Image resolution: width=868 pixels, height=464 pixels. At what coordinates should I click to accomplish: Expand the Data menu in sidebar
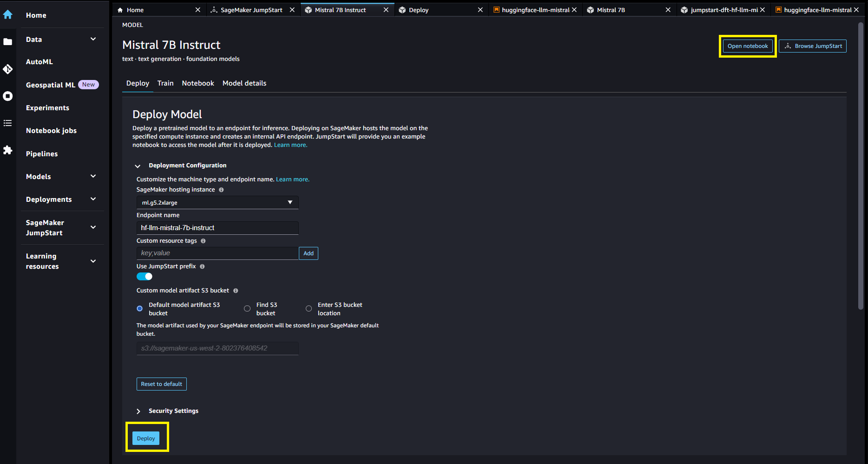[93, 39]
